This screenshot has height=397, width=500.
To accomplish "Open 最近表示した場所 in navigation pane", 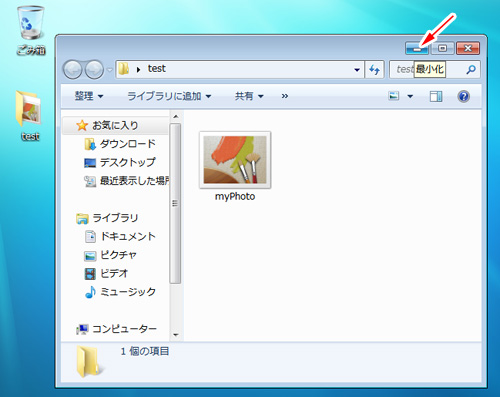I will pos(135,181).
